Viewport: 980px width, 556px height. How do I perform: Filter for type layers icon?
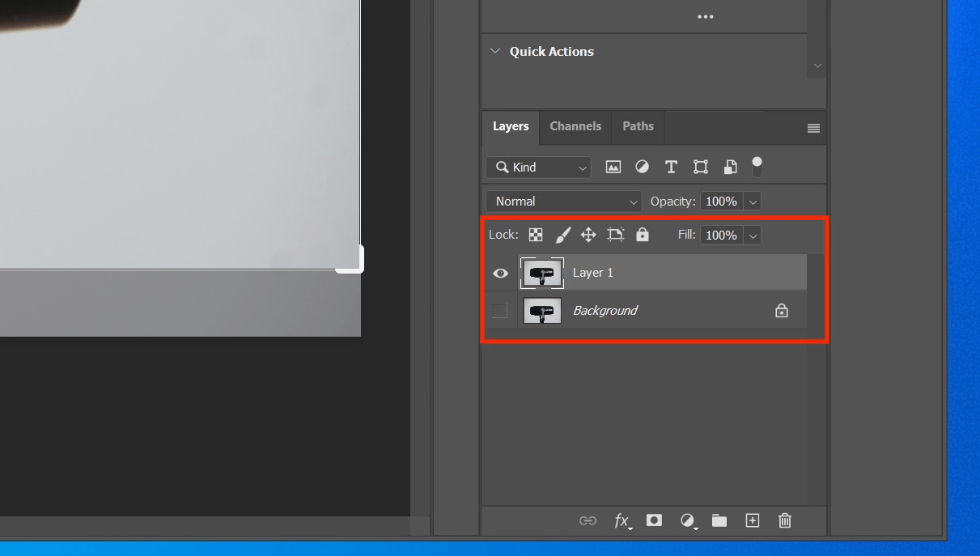pos(671,168)
